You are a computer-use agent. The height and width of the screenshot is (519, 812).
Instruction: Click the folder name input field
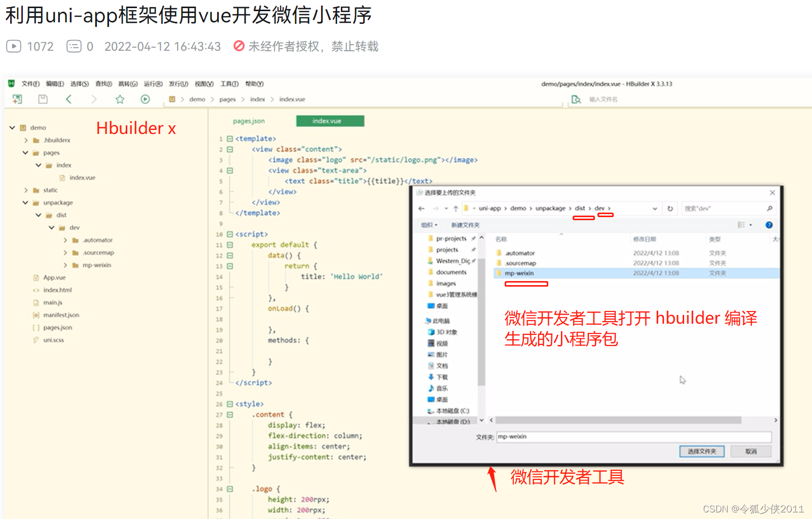point(634,437)
